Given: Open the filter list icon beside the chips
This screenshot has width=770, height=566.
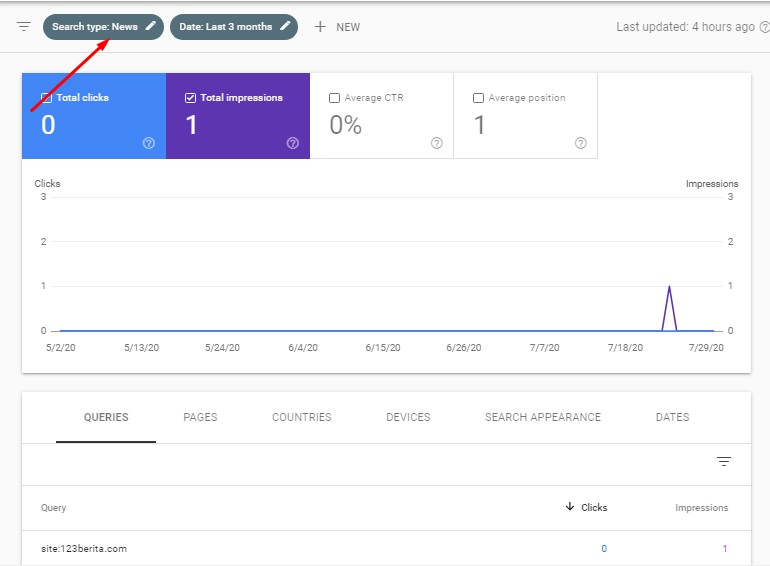Looking at the screenshot, I should [24, 27].
